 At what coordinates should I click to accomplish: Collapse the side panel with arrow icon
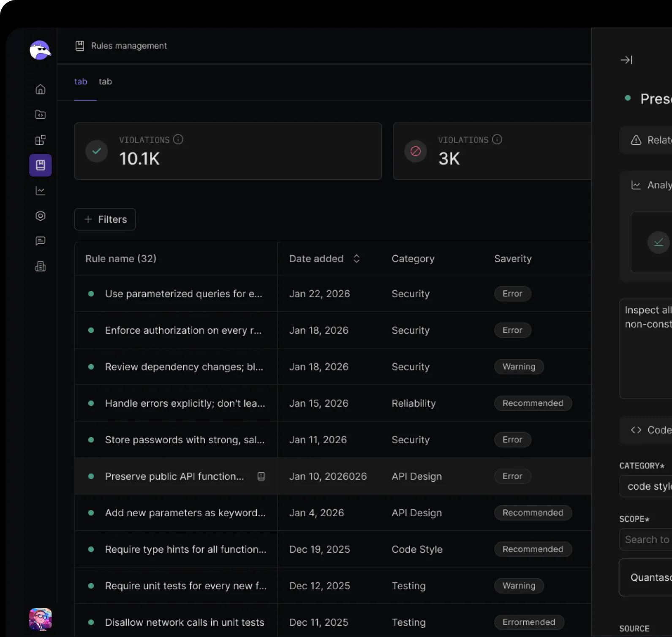626,60
